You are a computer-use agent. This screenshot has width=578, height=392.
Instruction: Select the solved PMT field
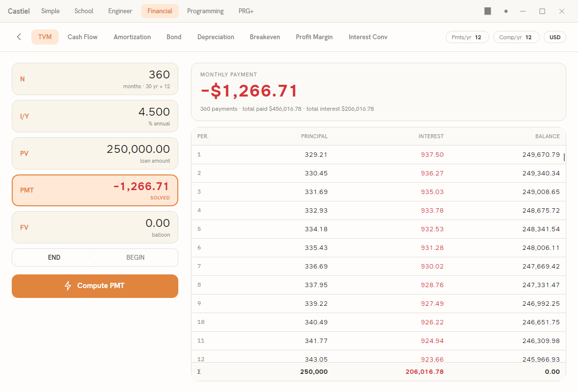coord(95,190)
